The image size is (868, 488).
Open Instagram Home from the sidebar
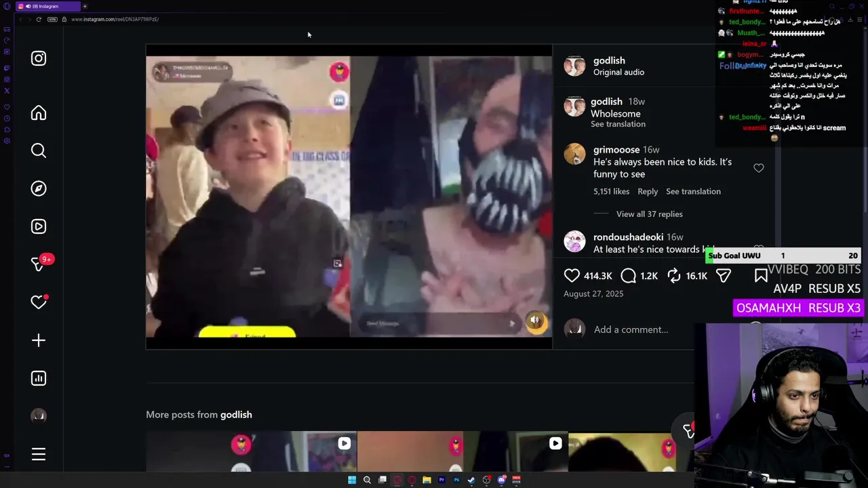[x=39, y=113]
